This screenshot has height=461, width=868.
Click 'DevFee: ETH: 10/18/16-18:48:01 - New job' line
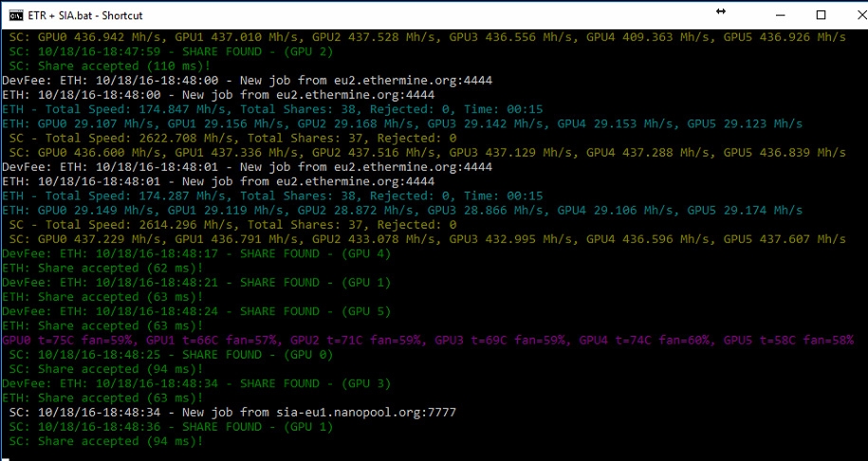pyautogui.click(x=247, y=167)
